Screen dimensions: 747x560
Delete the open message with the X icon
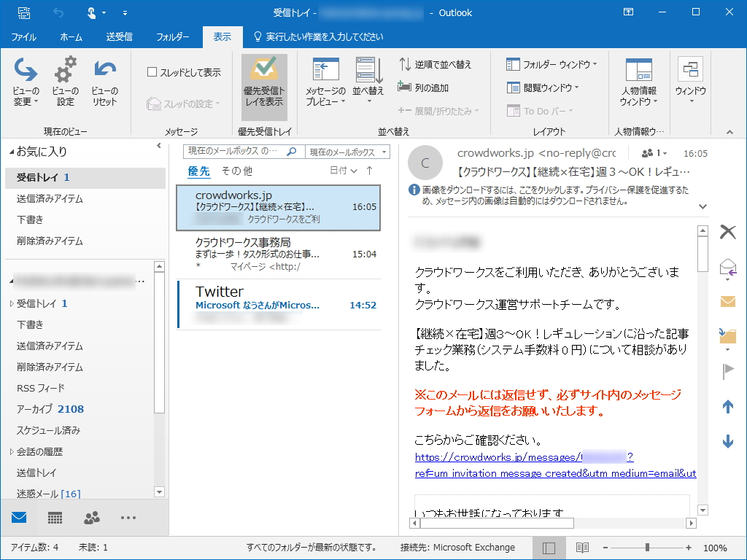tap(727, 231)
